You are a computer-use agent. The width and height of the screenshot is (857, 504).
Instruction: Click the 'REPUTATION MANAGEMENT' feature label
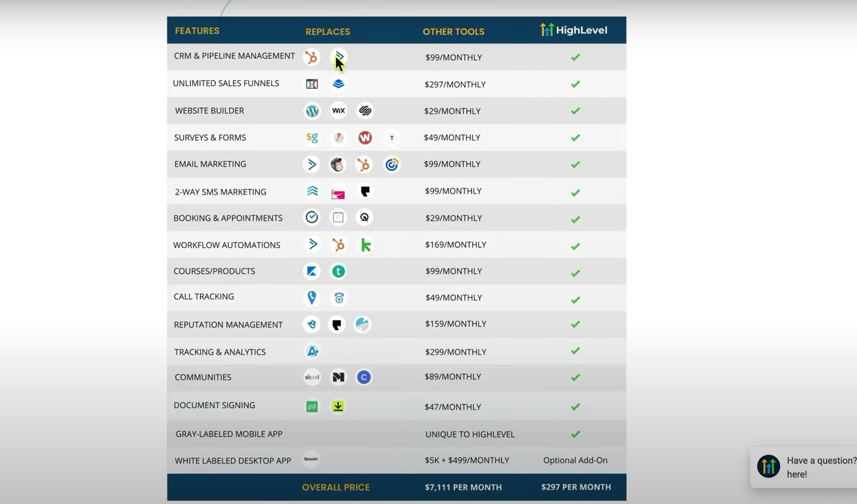[228, 325]
